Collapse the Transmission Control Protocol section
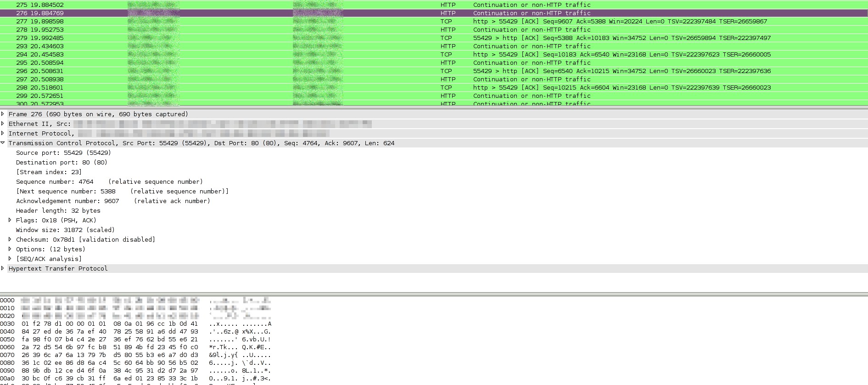Image resolution: width=868 pixels, height=385 pixels. pyautogui.click(x=3, y=143)
